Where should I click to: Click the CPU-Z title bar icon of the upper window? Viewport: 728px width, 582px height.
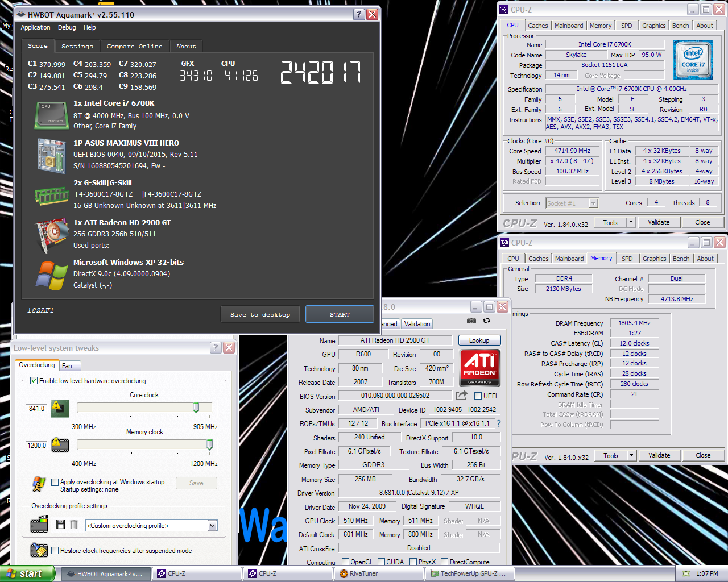[x=504, y=9]
